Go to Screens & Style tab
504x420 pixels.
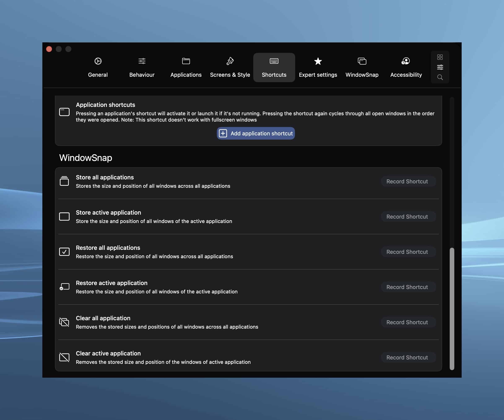230,67
